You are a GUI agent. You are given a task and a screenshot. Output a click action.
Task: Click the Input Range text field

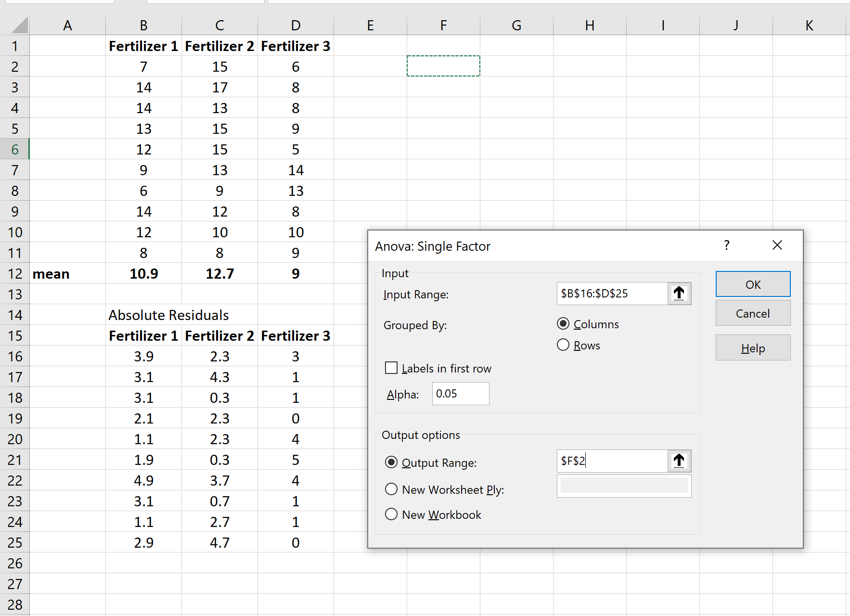612,294
